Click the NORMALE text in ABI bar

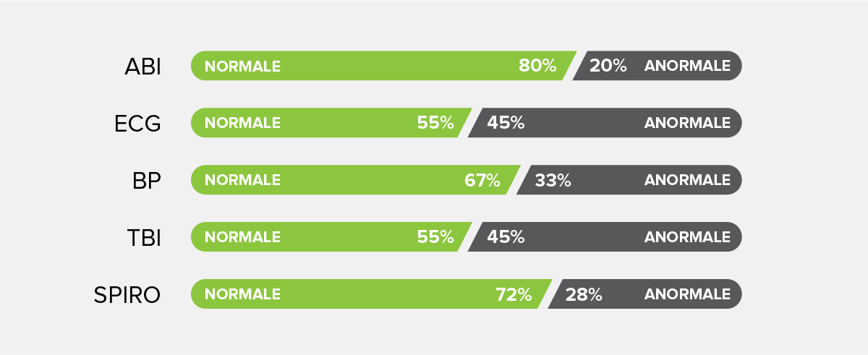[x=242, y=67]
